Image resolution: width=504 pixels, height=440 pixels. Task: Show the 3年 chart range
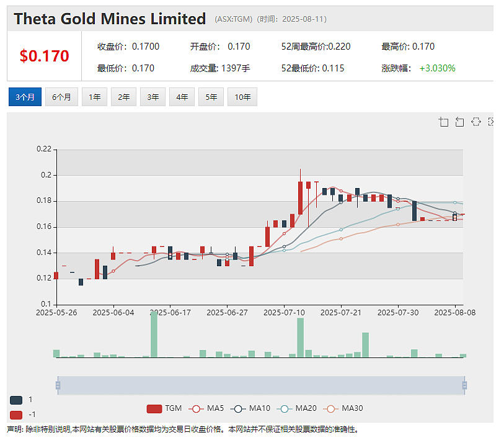tap(153, 97)
